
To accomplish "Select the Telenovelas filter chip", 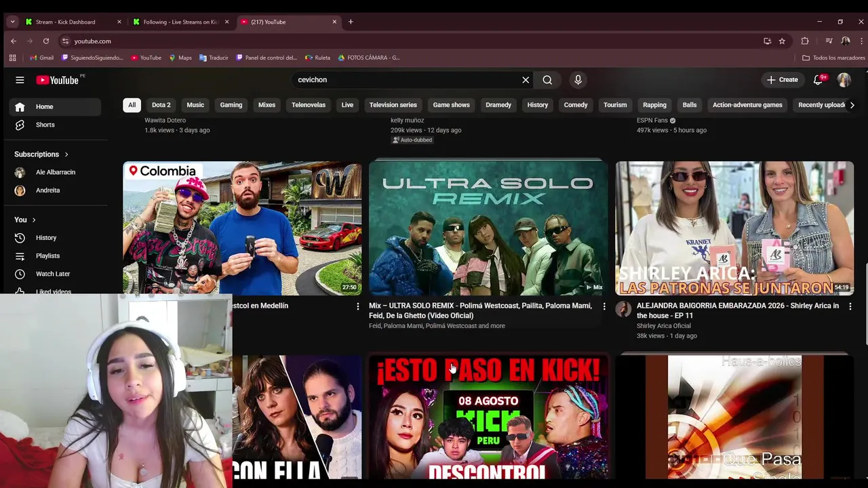I will click(309, 105).
